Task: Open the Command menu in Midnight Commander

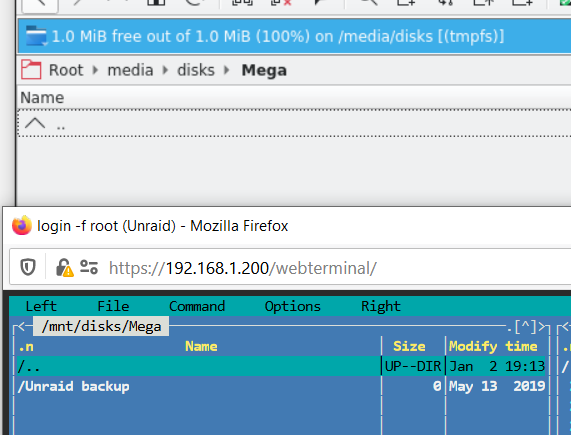Action: click(197, 306)
